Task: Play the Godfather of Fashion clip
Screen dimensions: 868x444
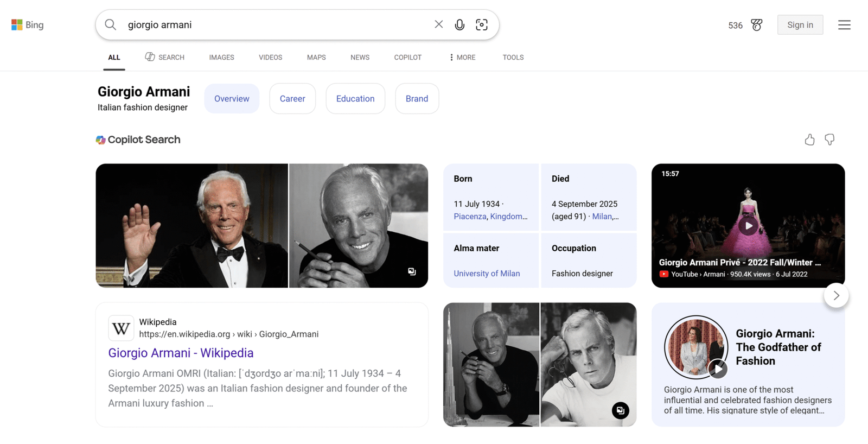Action: coord(717,369)
